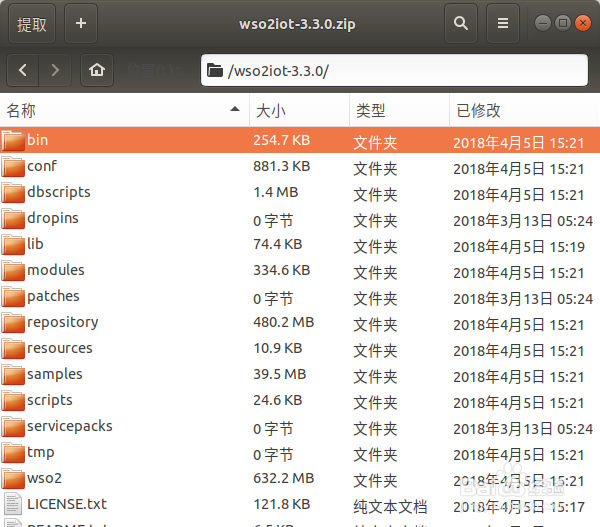Select the conf folder icon
Image resolution: width=600 pixels, height=527 pixels.
(13, 166)
